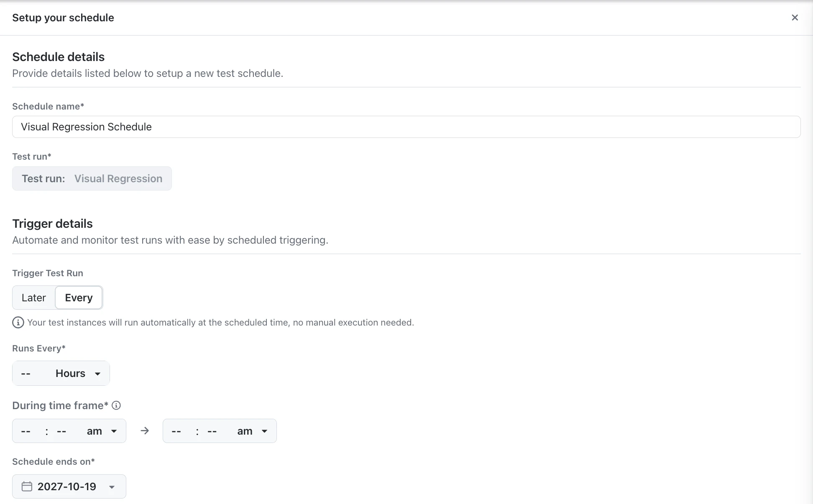Click the During time frame info icon
Viewport: 813px width, 504px height.
click(117, 405)
